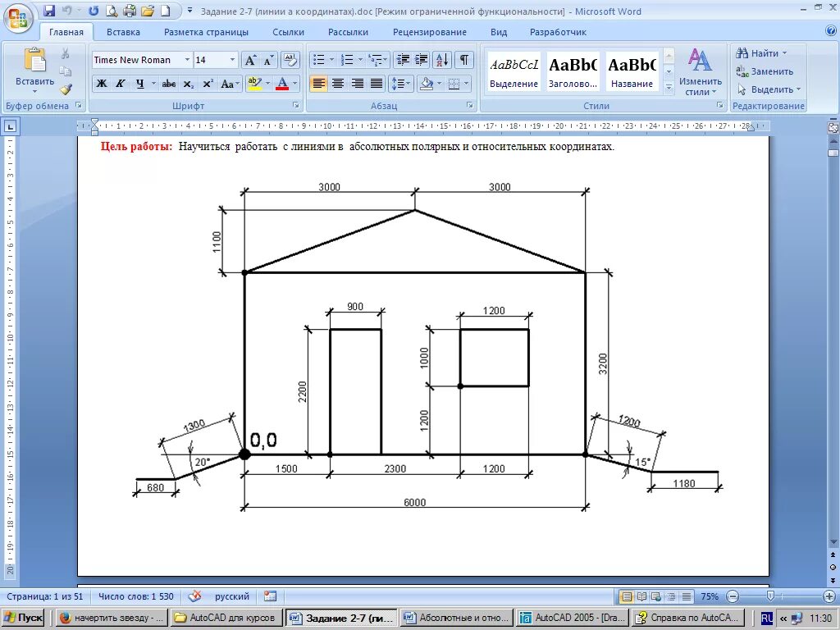Click the macro recording status bar icon
This screenshot has width=840, height=630.
tap(270, 596)
